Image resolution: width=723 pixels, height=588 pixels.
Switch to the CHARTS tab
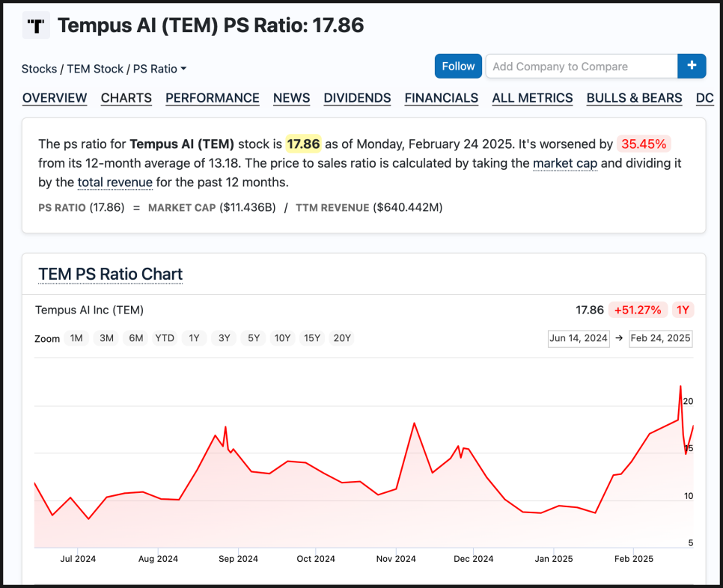[x=126, y=98]
